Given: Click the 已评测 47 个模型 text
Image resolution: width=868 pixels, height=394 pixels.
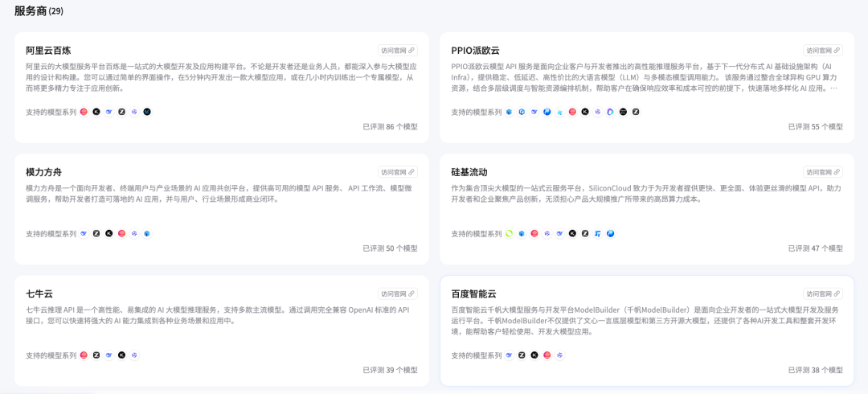Looking at the screenshot, I should click(x=816, y=248).
